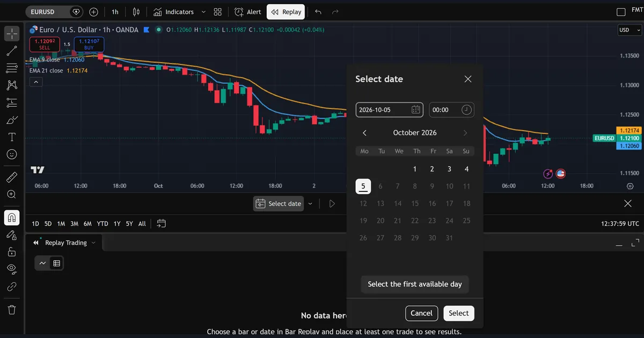Edit the 00:00 time field
644x338 pixels.
tap(452, 109)
